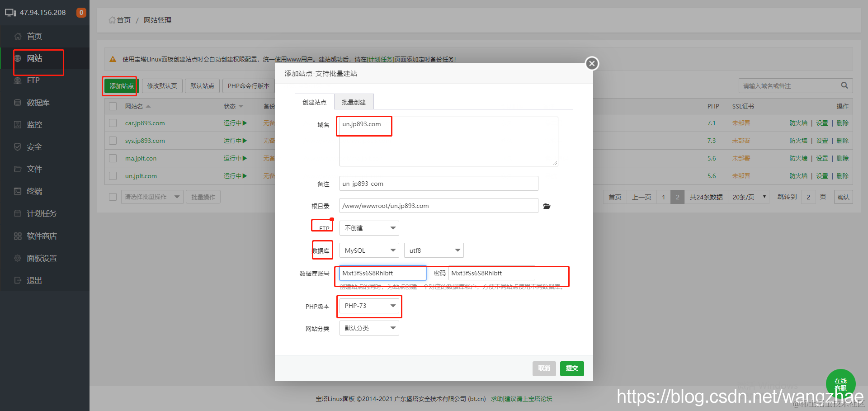The height and width of the screenshot is (411, 868).
Task: Check the ma.jplt.con row checkbox
Action: [113, 158]
